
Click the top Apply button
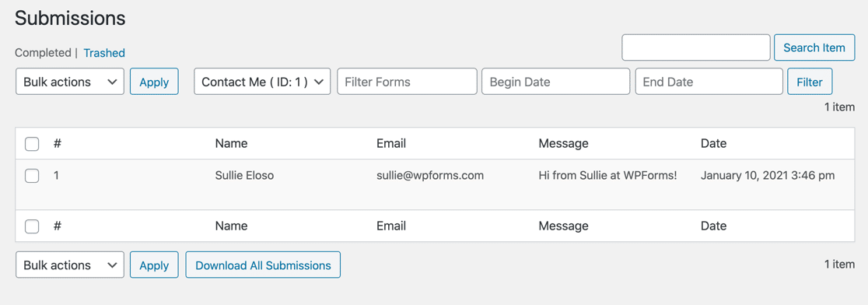(154, 82)
